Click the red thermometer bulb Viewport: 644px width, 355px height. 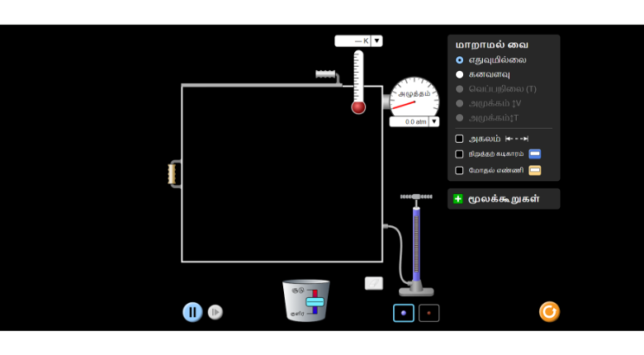coord(358,107)
